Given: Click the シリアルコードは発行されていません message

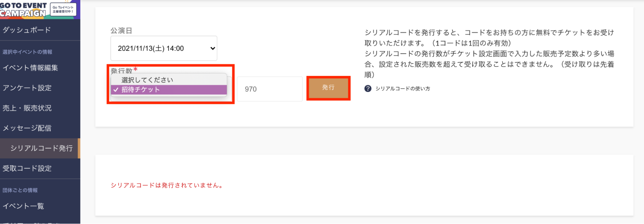Looking at the screenshot, I should point(167,185).
